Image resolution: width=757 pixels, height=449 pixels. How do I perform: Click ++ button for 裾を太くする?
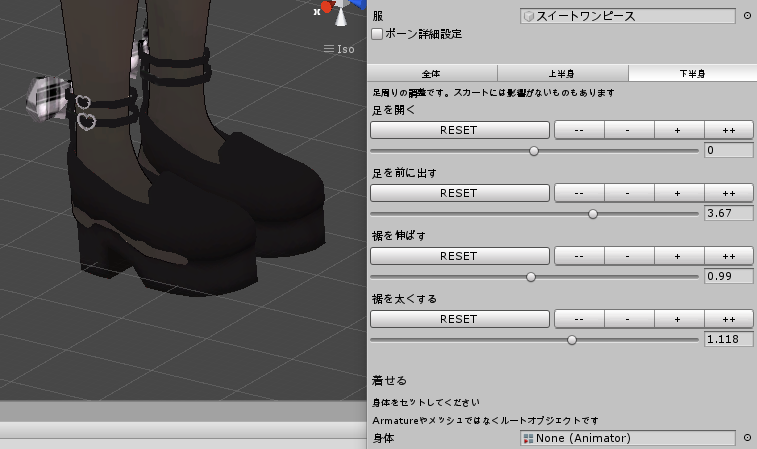pyautogui.click(x=729, y=319)
